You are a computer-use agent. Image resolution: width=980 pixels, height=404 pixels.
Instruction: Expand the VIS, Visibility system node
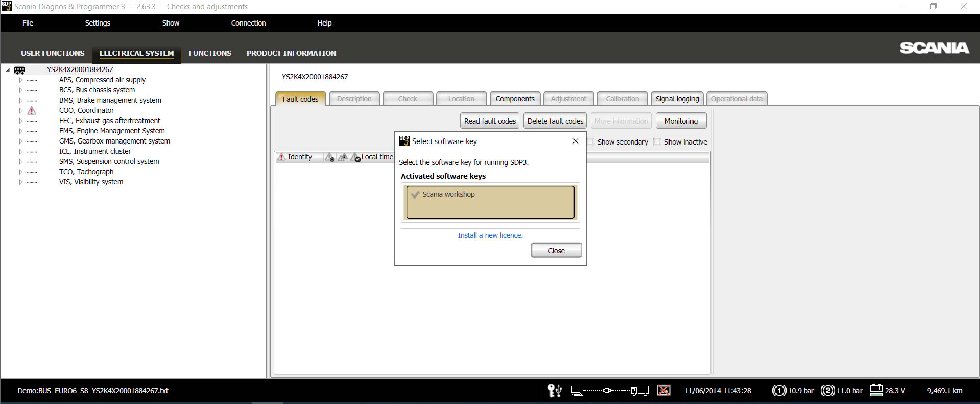(20, 182)
